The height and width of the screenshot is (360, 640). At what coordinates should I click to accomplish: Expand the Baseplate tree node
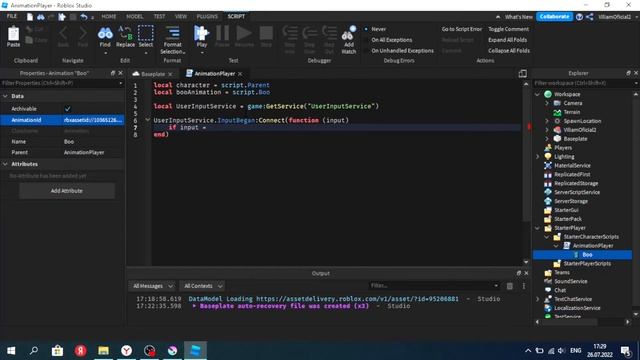pyautogui.click(x=547, y=139)
